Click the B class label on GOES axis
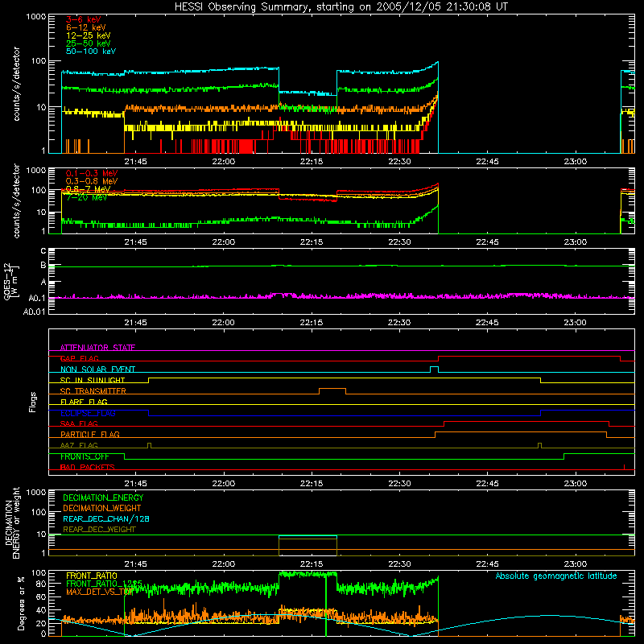The image size is (644, 644). tap(43, 266)
